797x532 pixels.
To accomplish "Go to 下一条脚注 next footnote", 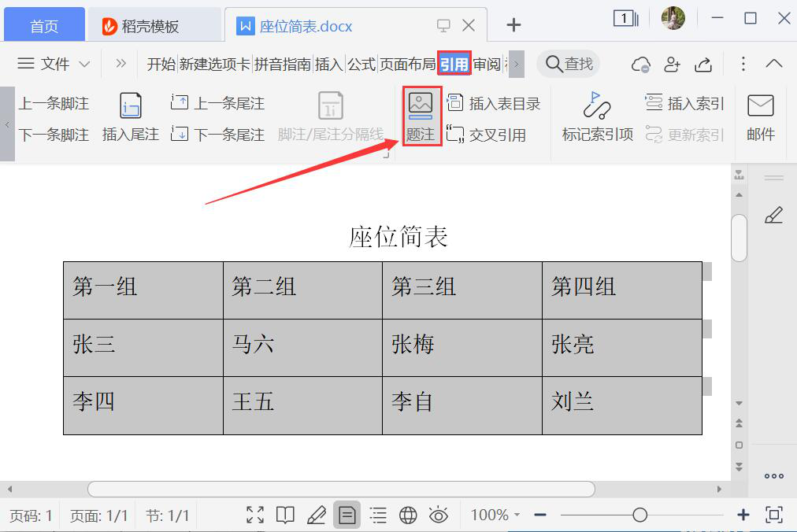I will tap(54, 135).
